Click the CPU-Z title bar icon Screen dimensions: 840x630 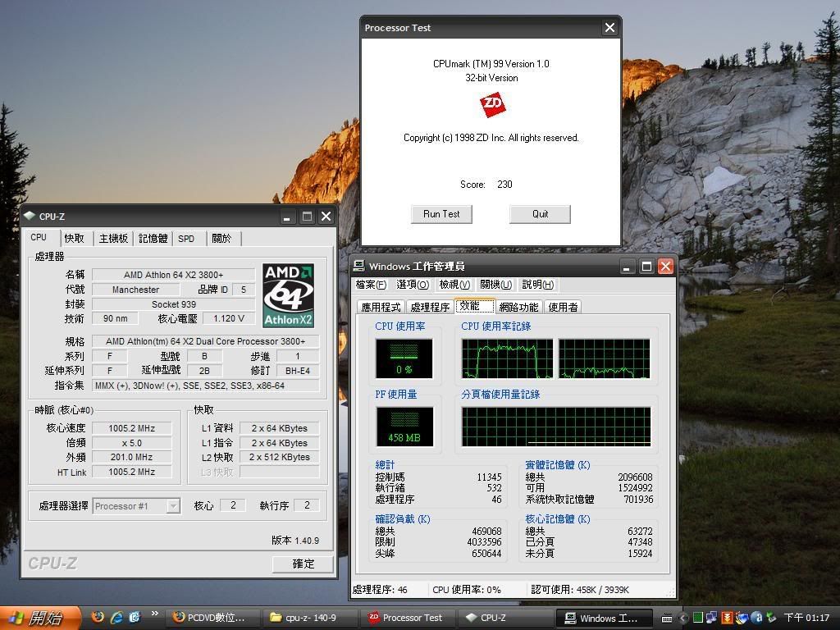pos(30,217)
